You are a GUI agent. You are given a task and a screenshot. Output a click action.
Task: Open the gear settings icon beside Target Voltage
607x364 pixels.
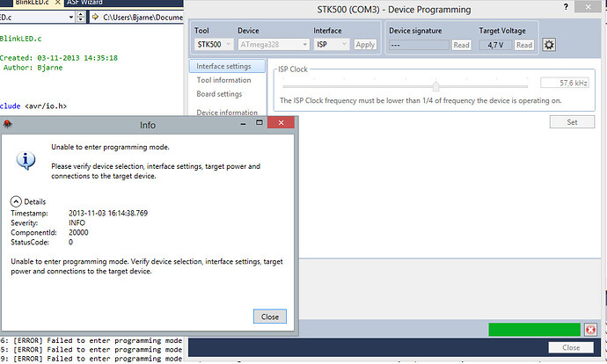pos(549,45)
